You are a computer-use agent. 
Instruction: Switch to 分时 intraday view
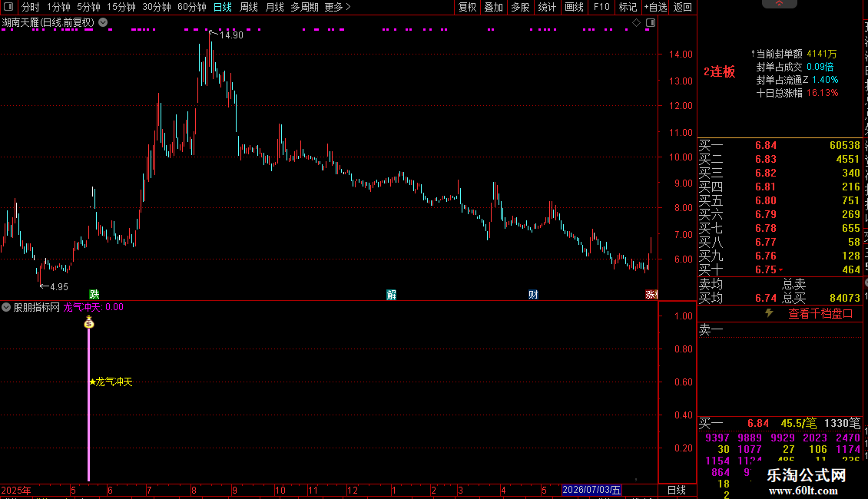(x=31, y=7)
